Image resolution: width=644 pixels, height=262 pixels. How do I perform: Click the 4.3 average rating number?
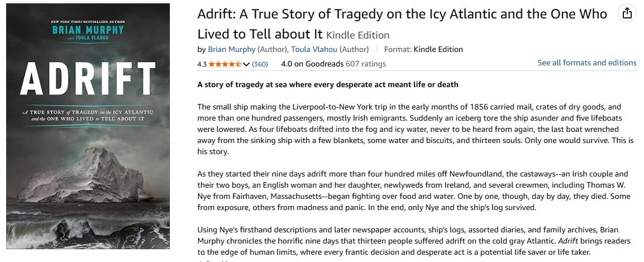pos(202,64)
